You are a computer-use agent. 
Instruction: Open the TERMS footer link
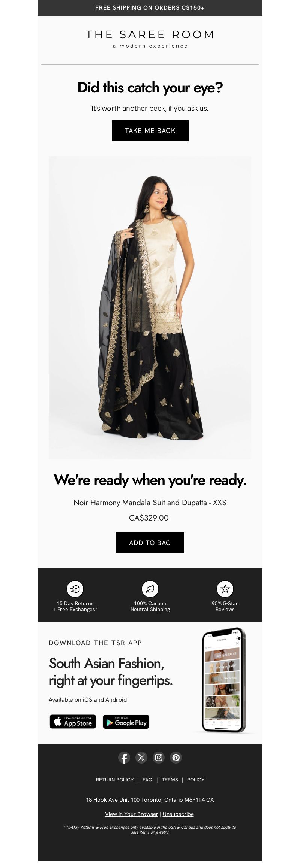tap(170, 780)
